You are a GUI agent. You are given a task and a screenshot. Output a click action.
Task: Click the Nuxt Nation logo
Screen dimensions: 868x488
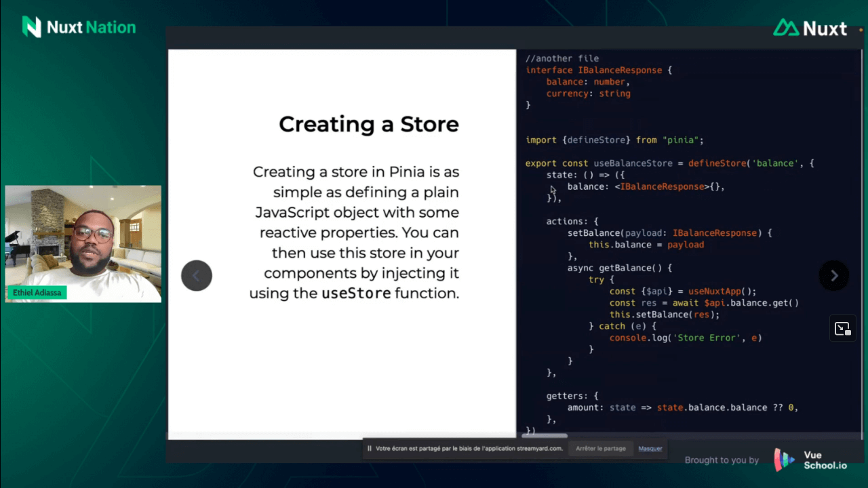[79, 27]
